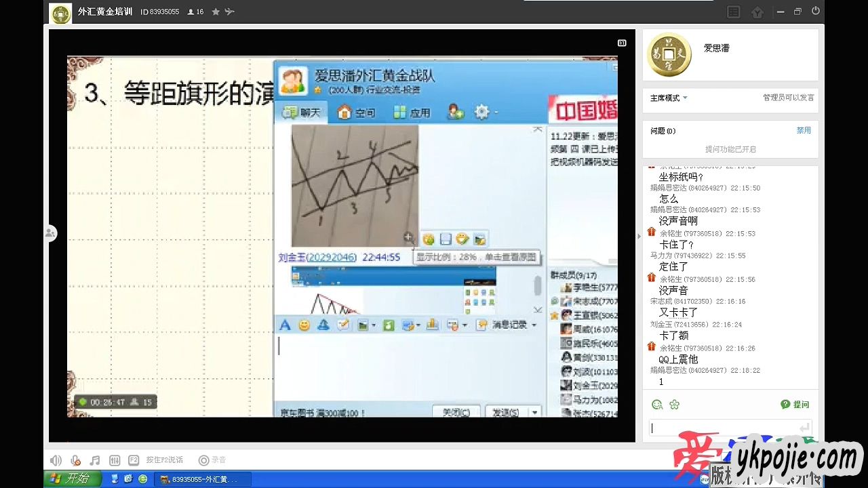This screenshot has width=868, height=488.
Task: Click the green round quick launch icon
Action: pyautogui.click(x=142, y=479)
